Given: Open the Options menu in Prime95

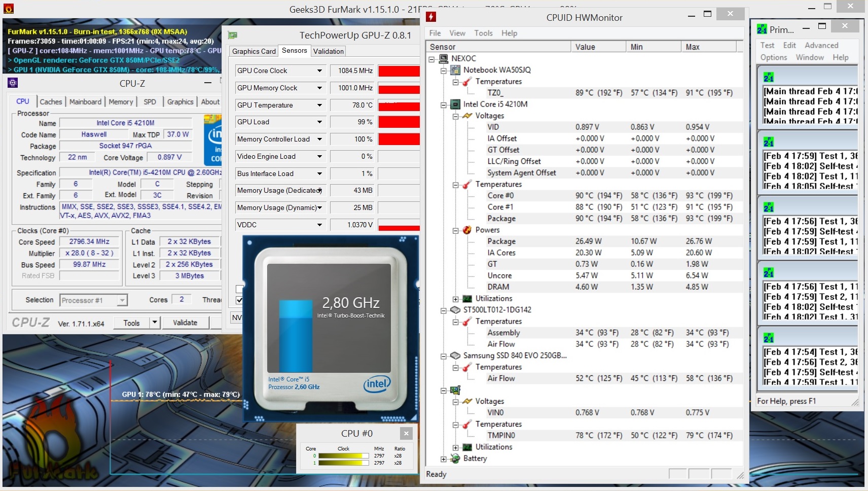Looking at the screenshot, I should [774, 57].
